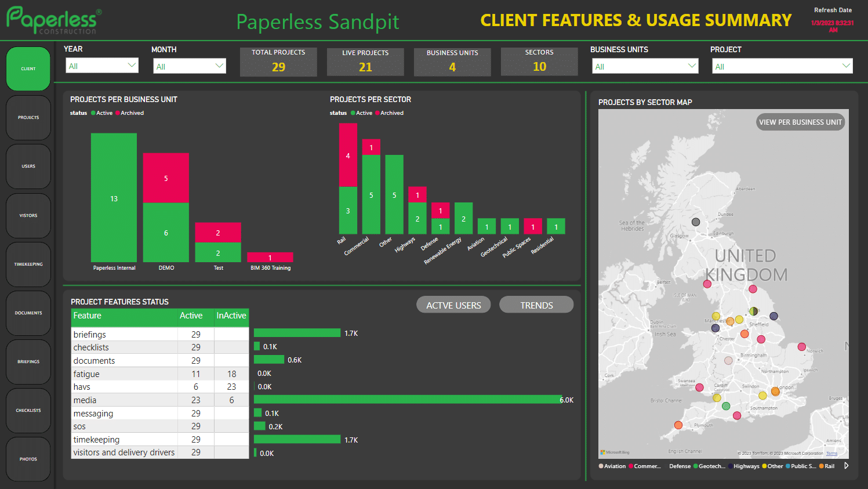
Task: Go to the TIMEKEEPING navigation tab
Action: pos(28,265)
